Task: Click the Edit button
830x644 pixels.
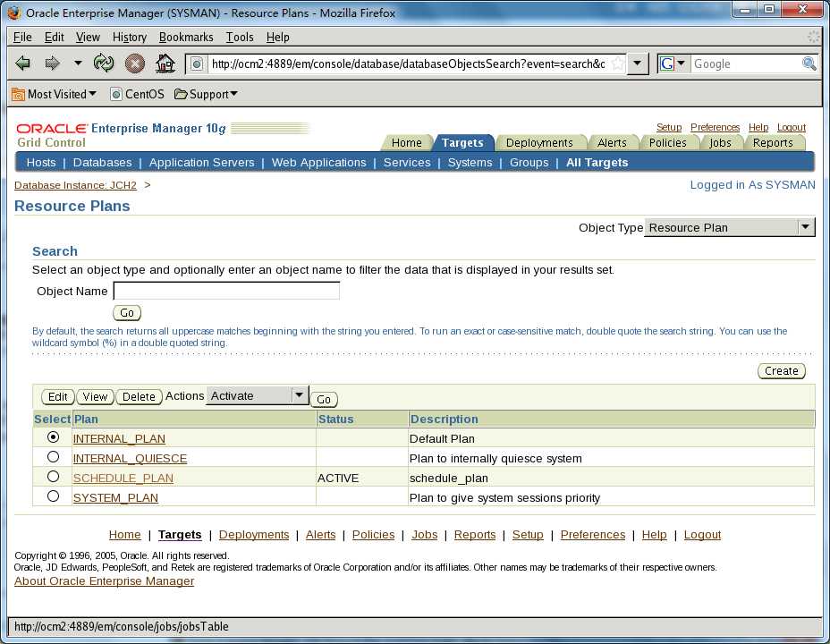Action: coord(58,397)
